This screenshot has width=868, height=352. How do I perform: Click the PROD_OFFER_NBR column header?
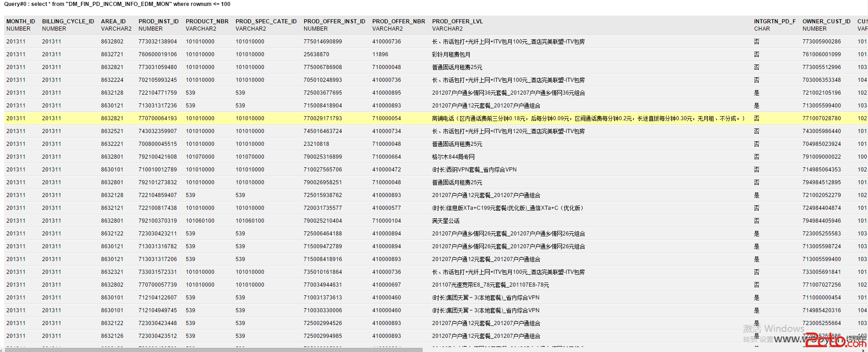398,21
